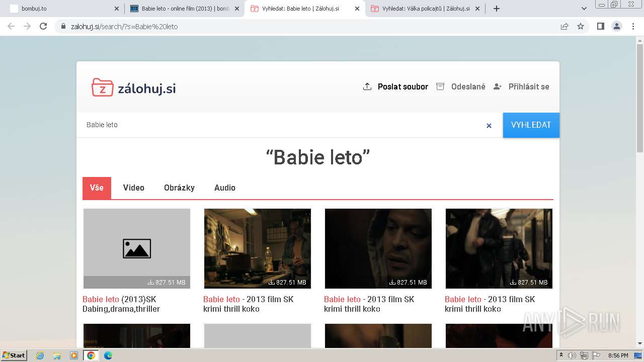Open a new browser tab

497,9
